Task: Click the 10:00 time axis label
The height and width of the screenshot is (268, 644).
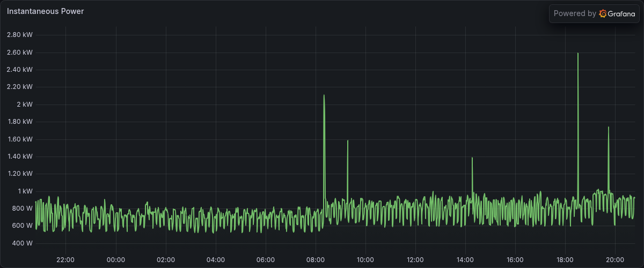Action: tap(365, 259)
